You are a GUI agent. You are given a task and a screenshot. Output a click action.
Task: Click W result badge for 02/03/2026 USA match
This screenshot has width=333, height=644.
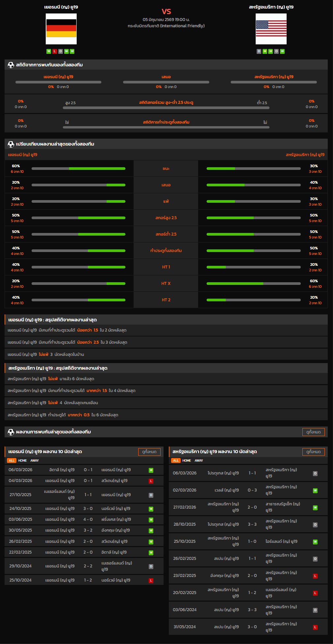pos(315,491)
